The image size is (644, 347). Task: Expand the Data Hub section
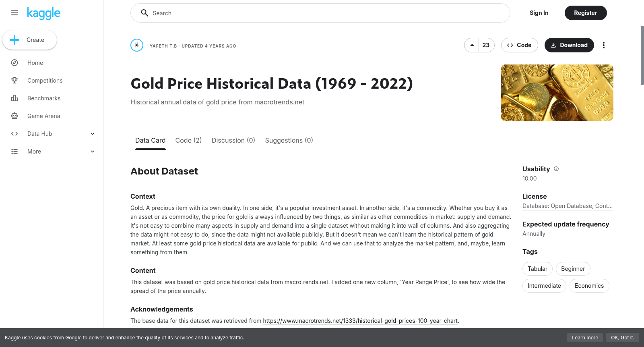point(93,134)
